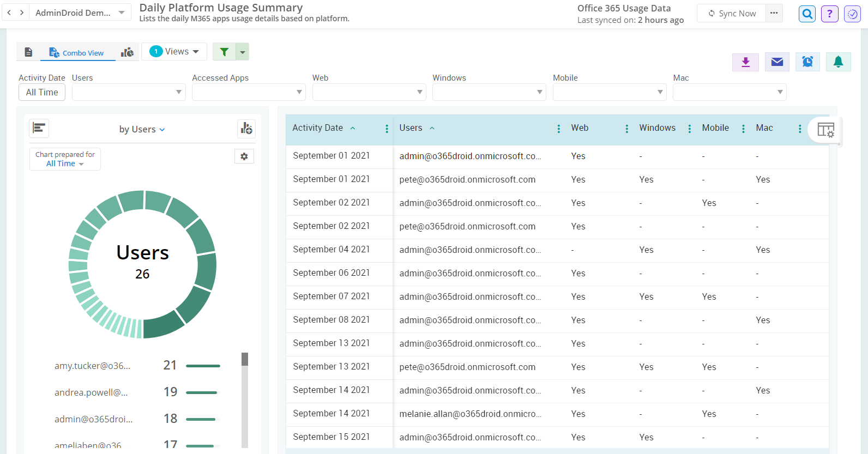Click the email report envelope icon
868x454 pixels.
click(x=777, y=62)
